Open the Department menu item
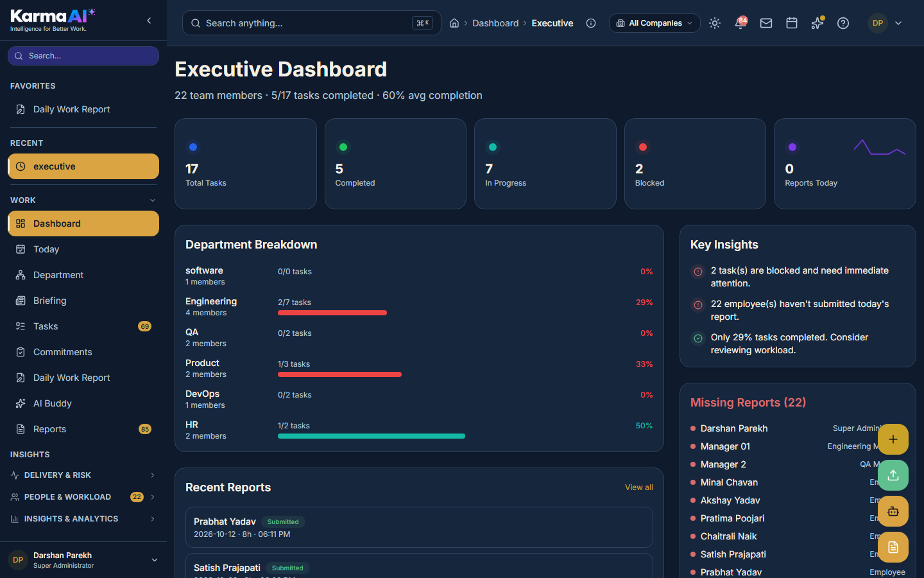924x578 pixels. 83,275
